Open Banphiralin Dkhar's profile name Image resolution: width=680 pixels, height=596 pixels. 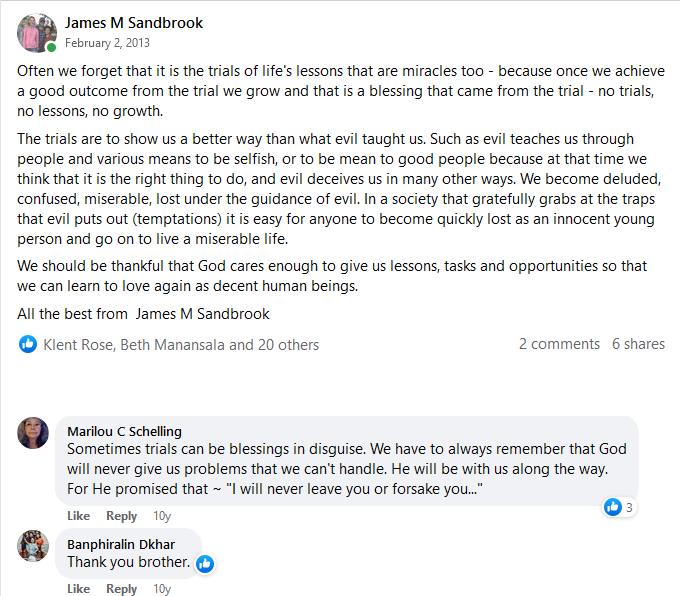[x=121, y=544]
